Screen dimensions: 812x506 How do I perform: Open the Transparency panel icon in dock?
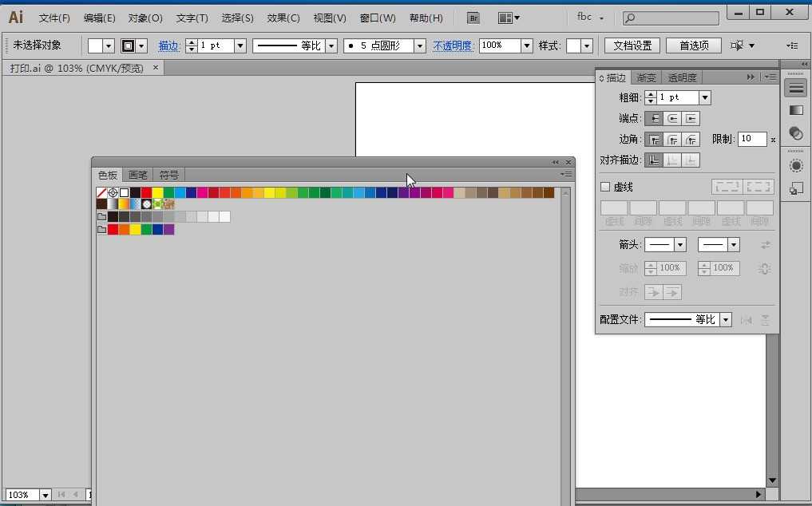(796, 133)
